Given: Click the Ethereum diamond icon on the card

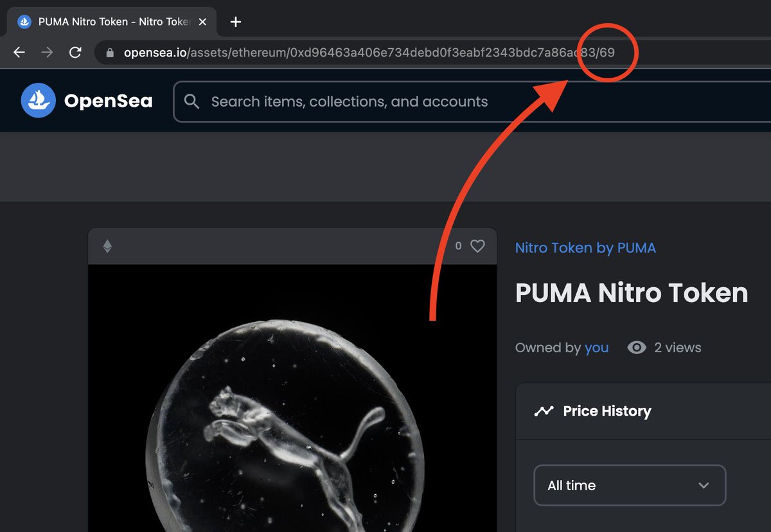Looking at the screenshot, I should (x=107, y=246).
